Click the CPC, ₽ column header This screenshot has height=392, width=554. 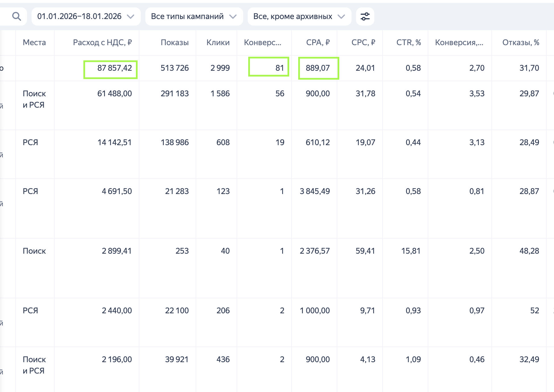(x=363, y=43)
